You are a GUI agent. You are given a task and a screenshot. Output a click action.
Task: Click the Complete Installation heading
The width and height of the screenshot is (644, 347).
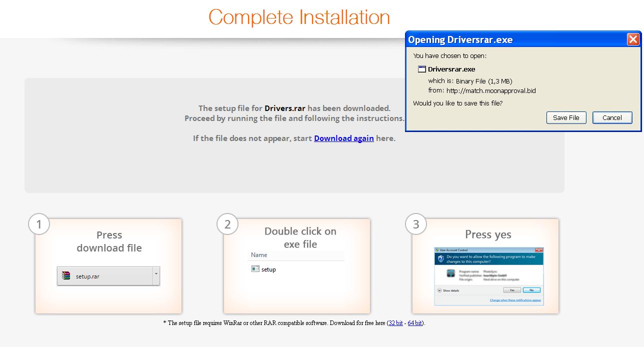click(299, 17)
